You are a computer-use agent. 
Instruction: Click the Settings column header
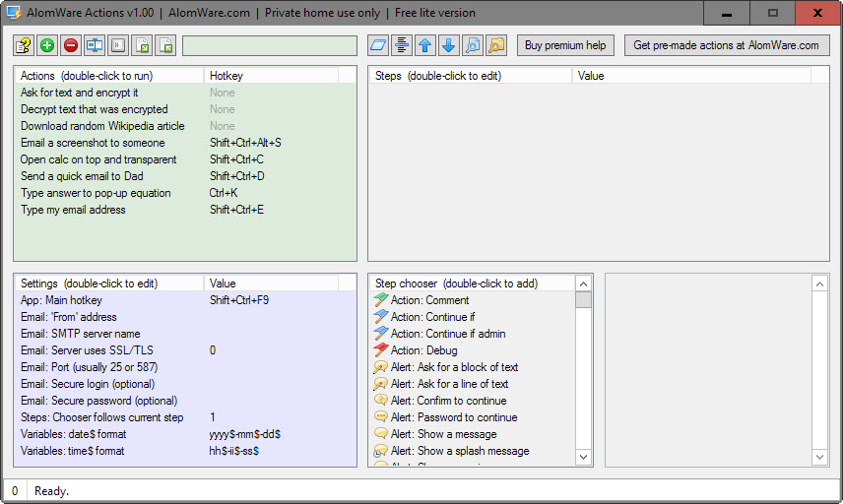[x=109, y=283]
